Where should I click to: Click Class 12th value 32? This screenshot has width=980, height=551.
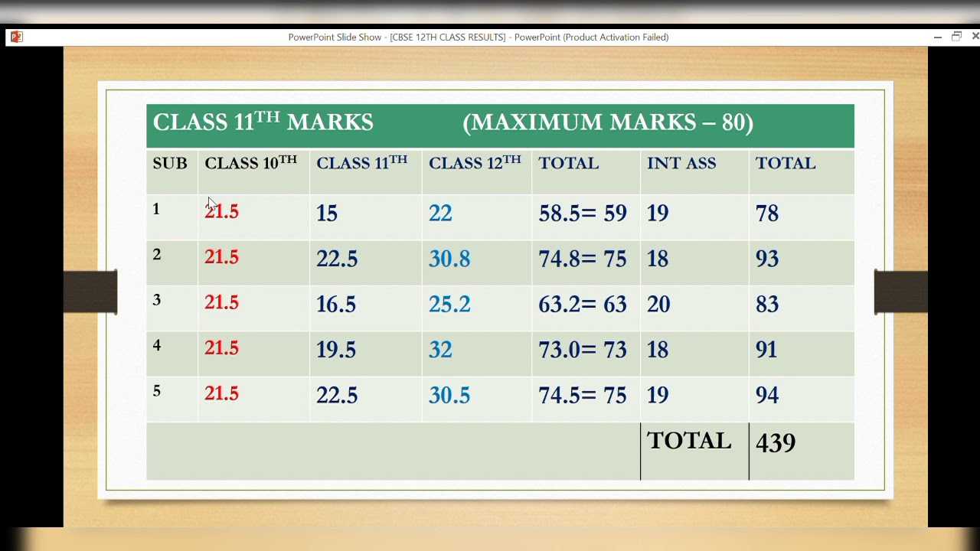pos(440,350)
